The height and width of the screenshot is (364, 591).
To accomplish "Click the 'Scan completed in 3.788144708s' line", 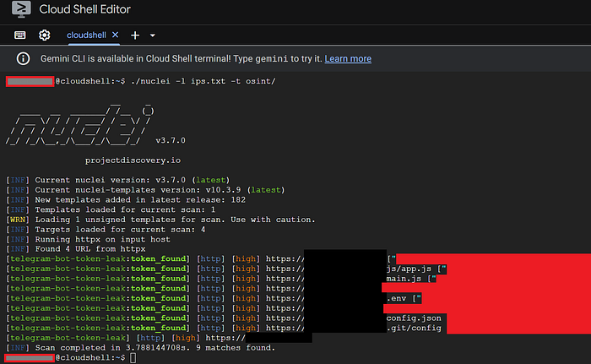I will coord(141,348).
